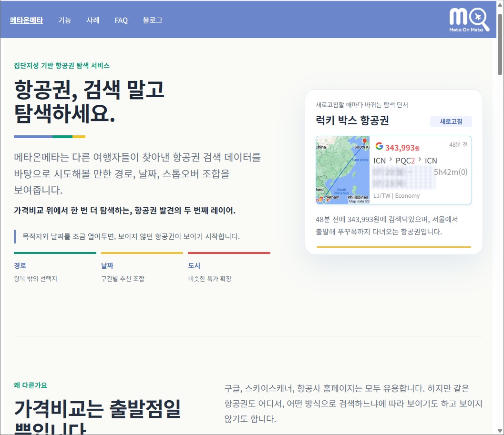
Task: Click the ICN PQC2 ICN route text
Action: click(x=405, y=161)
